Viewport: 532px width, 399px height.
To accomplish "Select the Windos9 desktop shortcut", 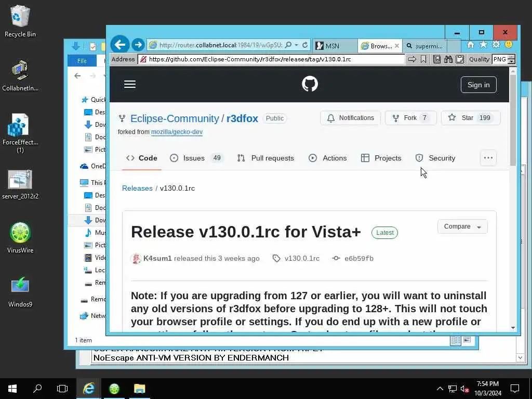I will pos(20,291).
